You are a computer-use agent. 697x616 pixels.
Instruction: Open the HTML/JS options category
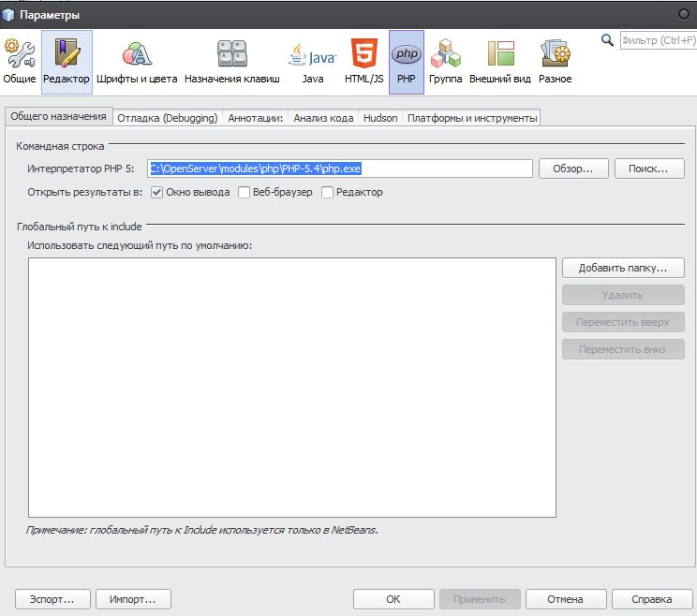point(363,62)
